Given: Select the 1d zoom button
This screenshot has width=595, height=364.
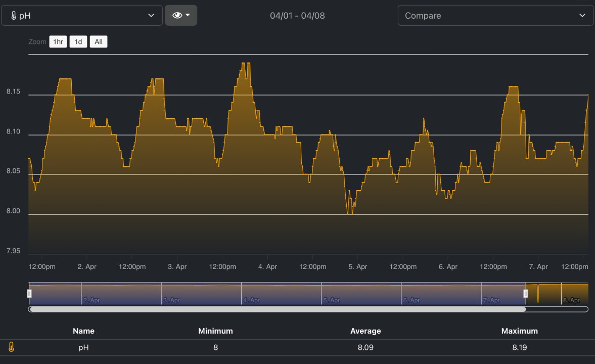Looking at the screenshot, I should coord(78,42).
